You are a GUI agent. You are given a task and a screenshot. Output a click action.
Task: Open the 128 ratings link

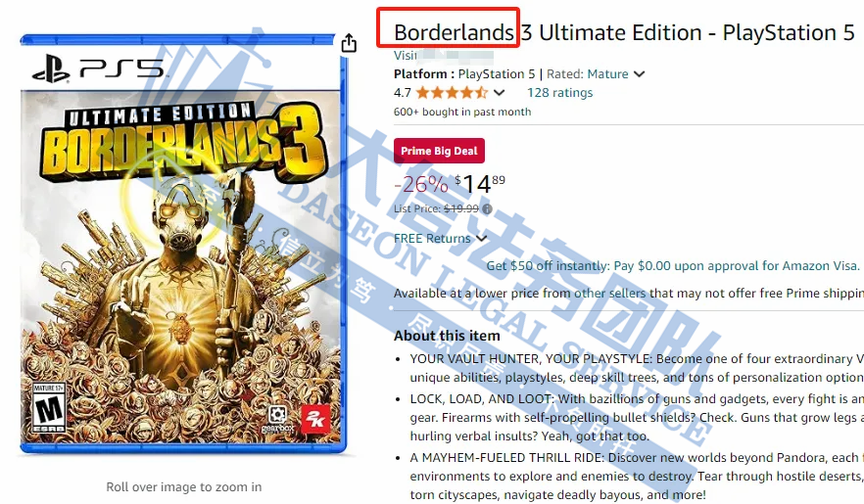coord(560,92)
